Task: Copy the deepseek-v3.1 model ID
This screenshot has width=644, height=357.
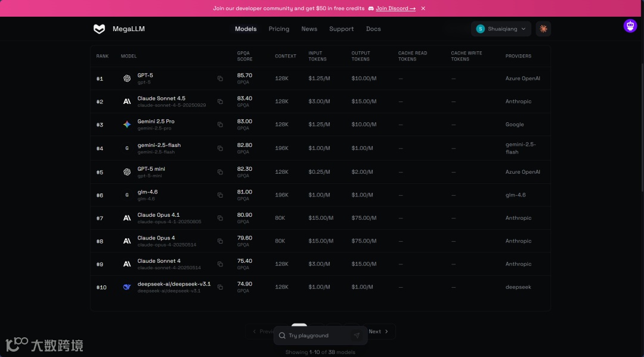Action: [x=220, y=287]
